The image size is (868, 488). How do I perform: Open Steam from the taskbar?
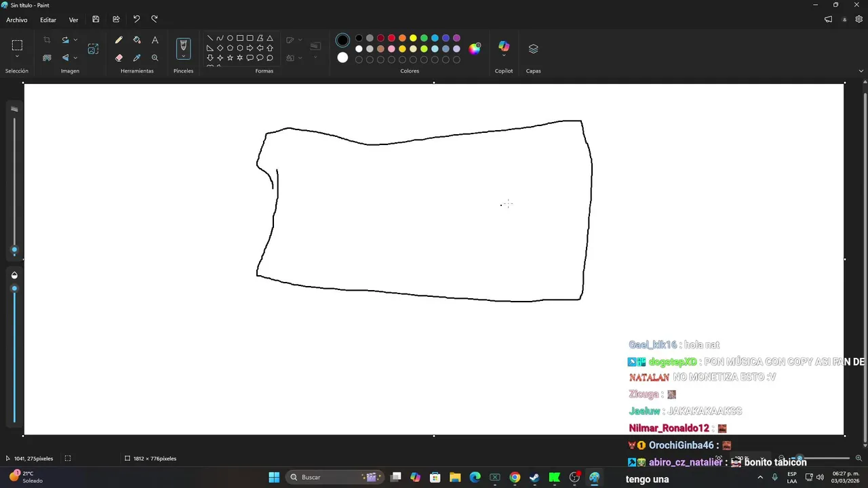[x=534, y=477]
